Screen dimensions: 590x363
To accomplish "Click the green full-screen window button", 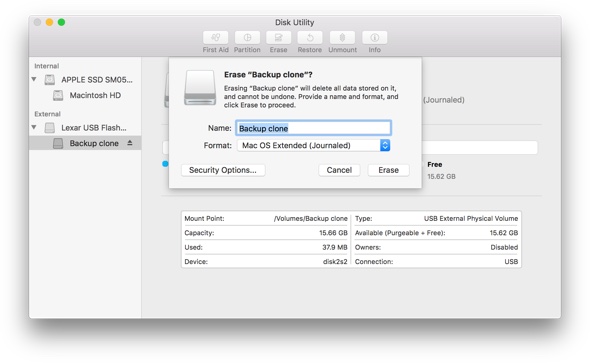I will tap(61, 22).
